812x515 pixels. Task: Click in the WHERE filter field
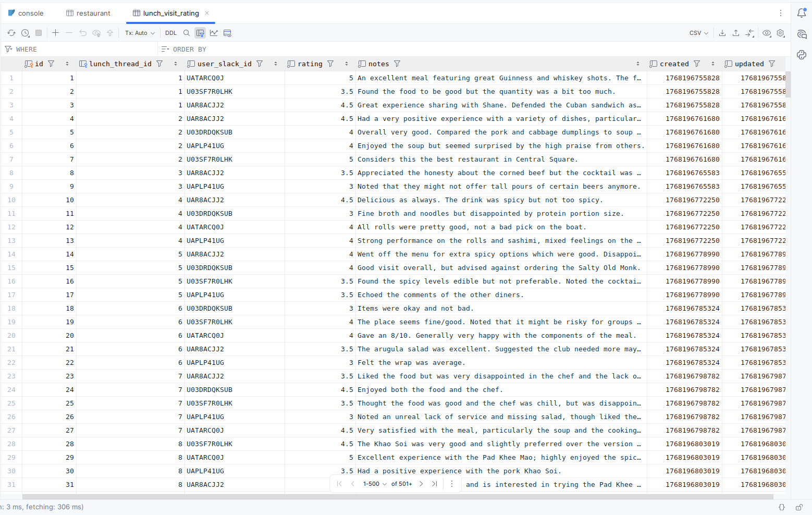[83, 49]
